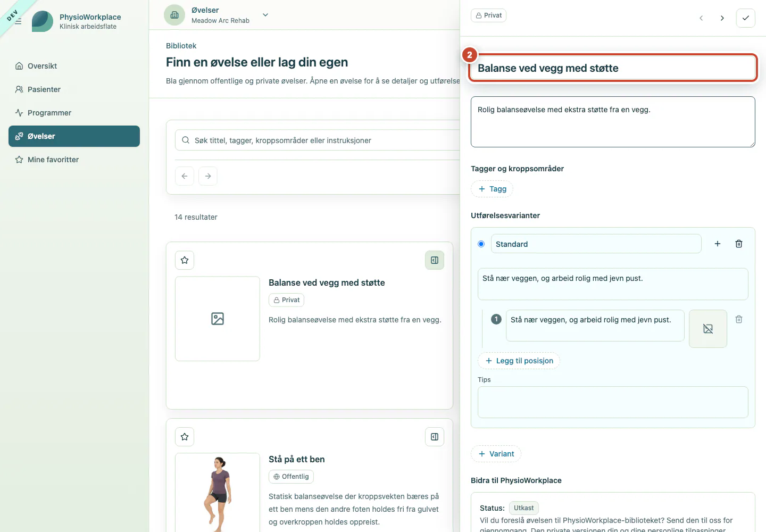The image size is (766, 532).
Task: Click the empty image placeholder for Balanse ved vegg
Action: click(x=218, y=319)
